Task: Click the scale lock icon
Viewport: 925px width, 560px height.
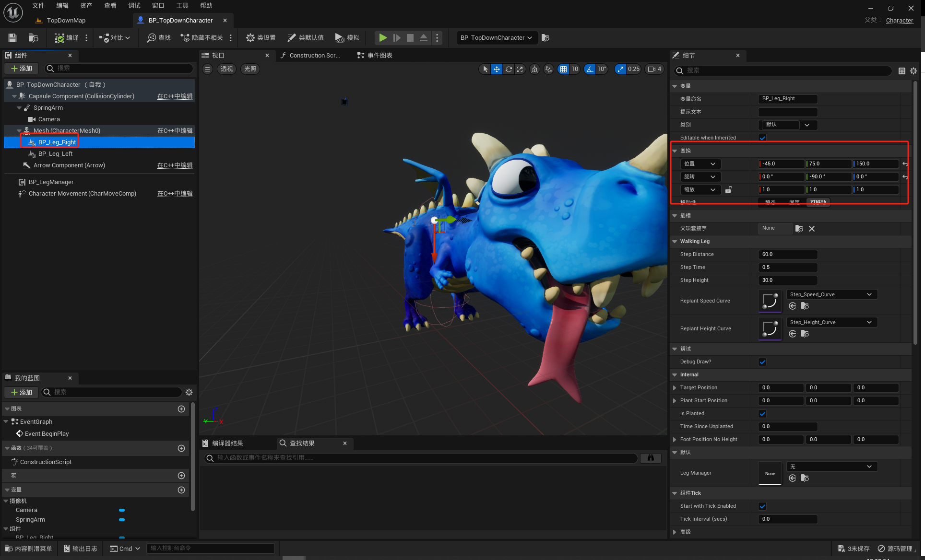Action: click(728, 190)
